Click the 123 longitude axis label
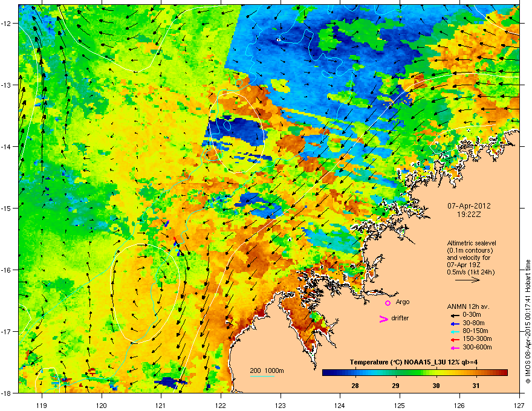Image resolution: width=532 pixels, height=411 pixels. point(281,405)
